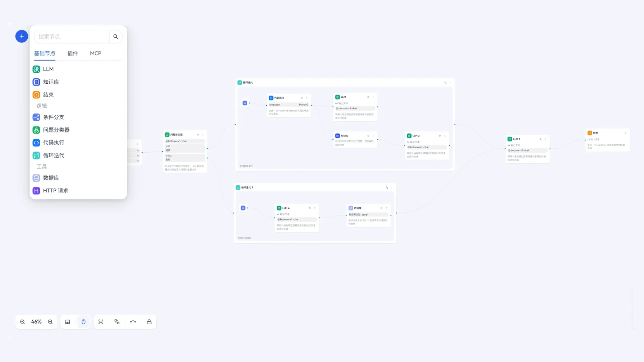Click the 循环迭代 container resize icon
The height and width of the screenshot is (362, 644).
pyautogui.click(x=446, y=83)
